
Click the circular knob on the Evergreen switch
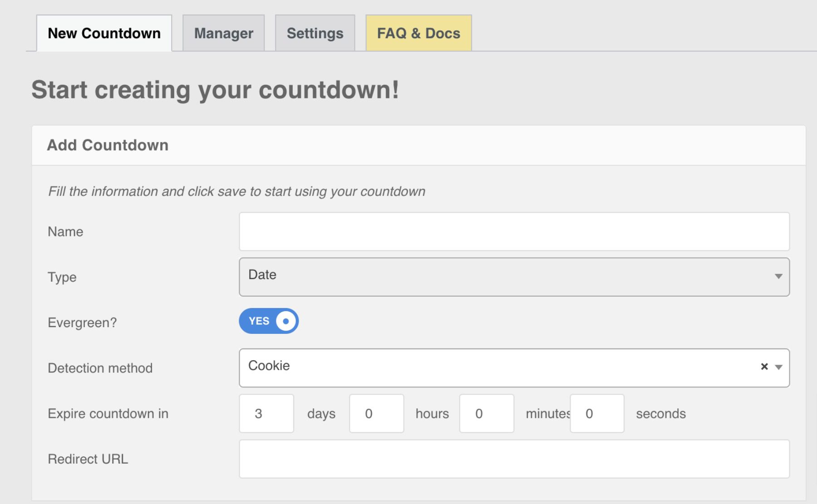285,321
